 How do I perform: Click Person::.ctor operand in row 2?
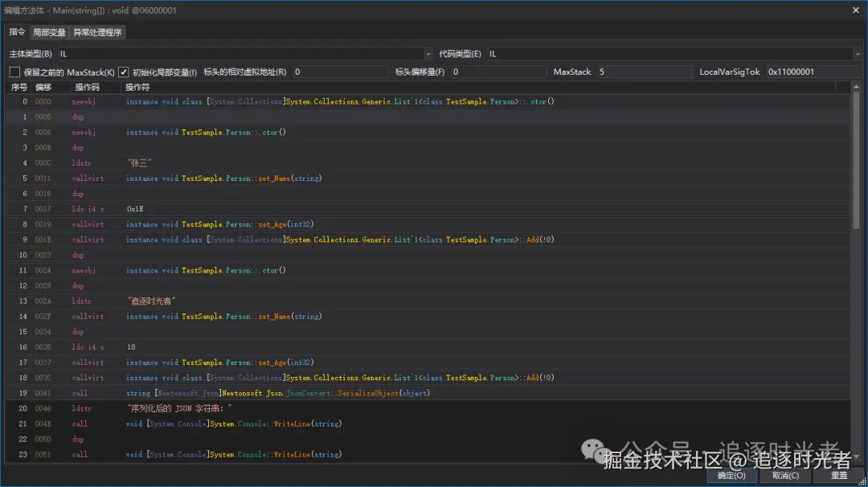[206, 133]
